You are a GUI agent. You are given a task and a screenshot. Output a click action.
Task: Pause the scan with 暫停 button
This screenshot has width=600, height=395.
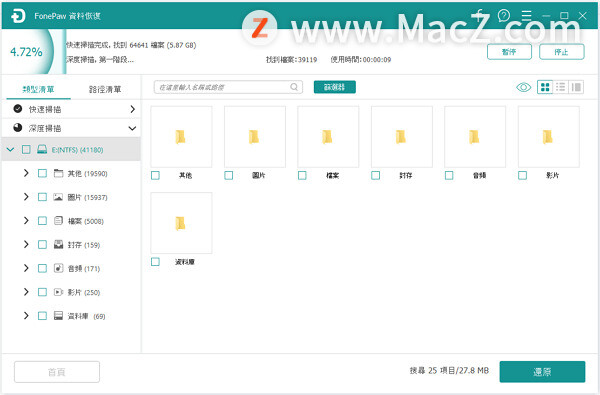coord(509,52)
